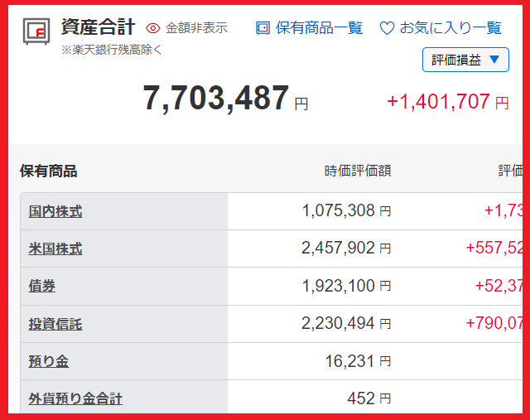This screenshot has height=420, width=530.
Task: Toggle the eye icon to hide amounts
Action: [152, 28]
